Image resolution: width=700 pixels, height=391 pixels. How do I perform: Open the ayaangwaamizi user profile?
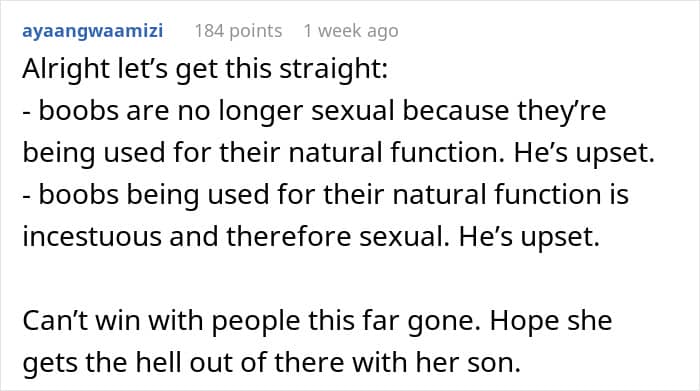tap(92, 31)
